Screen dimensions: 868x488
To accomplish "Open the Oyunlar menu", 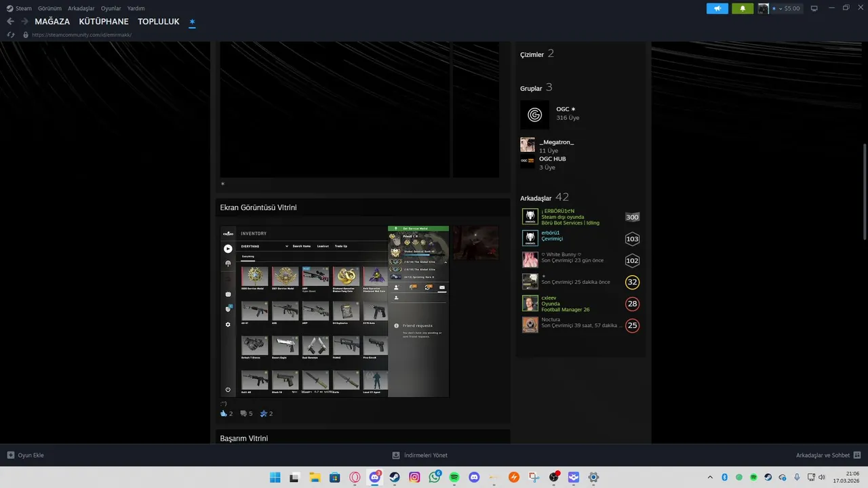I will point(111,8).
